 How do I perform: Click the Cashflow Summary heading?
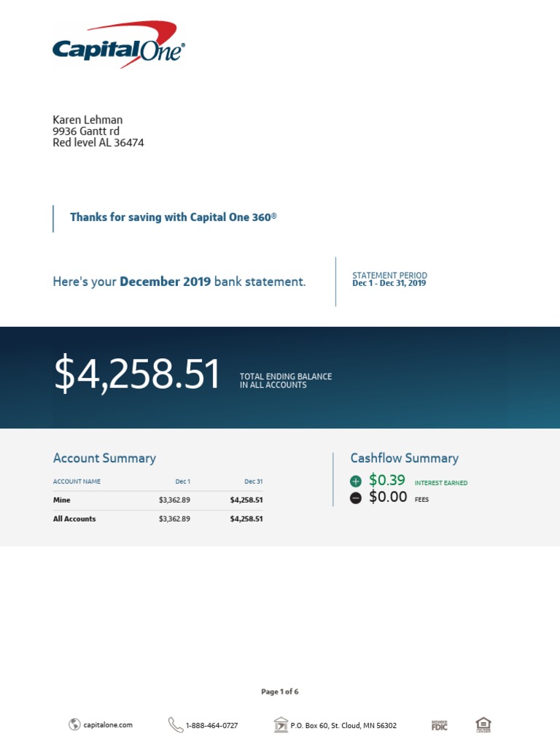[404, 458]
